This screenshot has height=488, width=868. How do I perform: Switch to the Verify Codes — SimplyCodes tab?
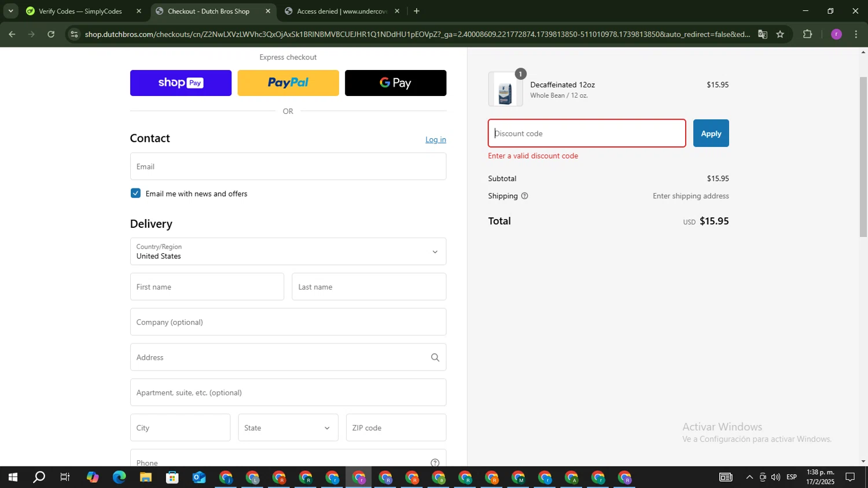click(x=80, y=11)
